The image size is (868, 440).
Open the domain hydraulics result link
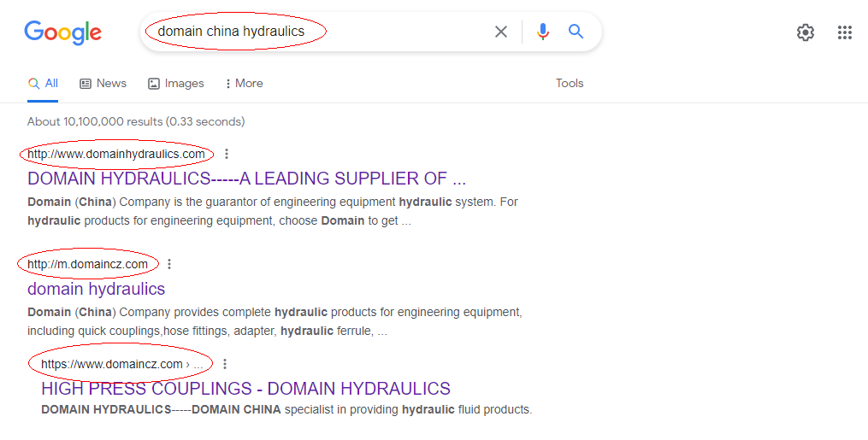pos(97,289)
